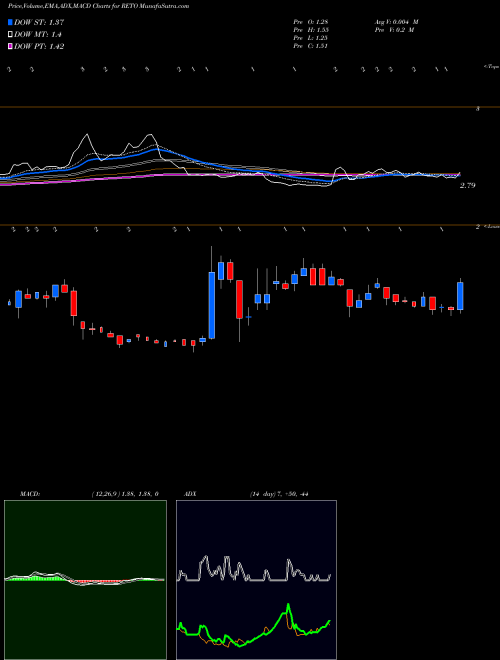The image size is (500, 660).
Task: Click the upper axis level label '3'
Action: (x=478, y=109)
